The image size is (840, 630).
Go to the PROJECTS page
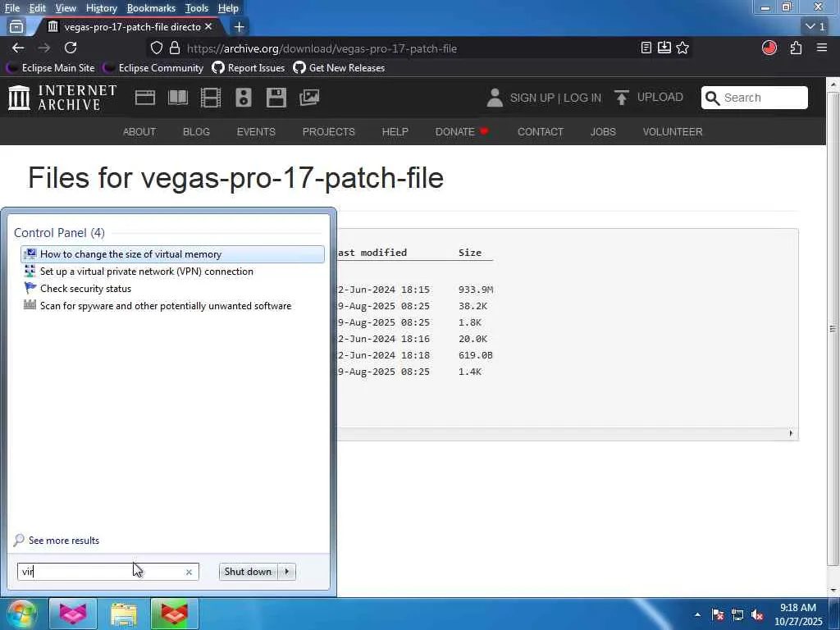328,132
